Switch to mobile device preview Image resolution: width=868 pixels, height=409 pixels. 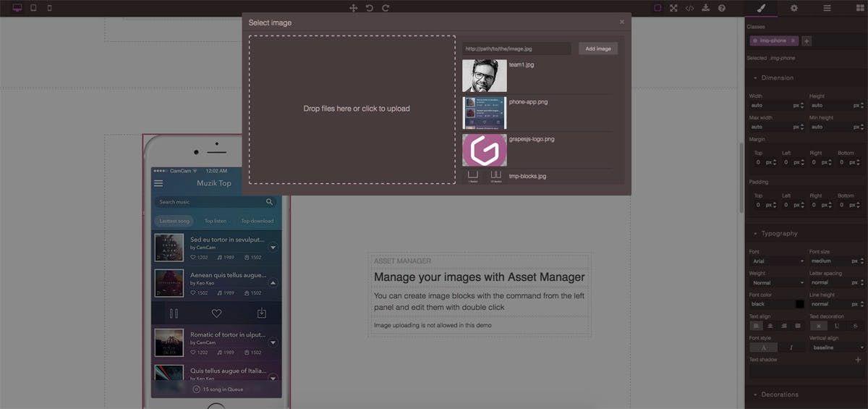click(49, 8)
